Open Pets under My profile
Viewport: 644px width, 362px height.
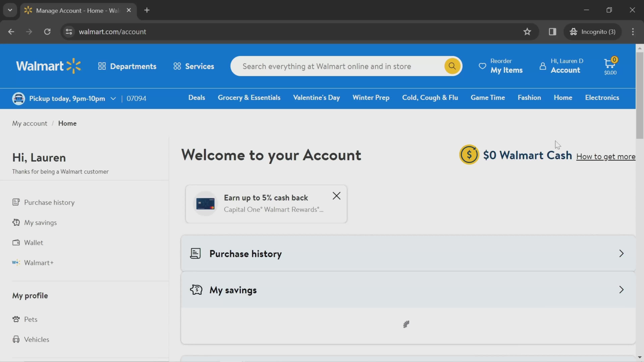point(25,319)
